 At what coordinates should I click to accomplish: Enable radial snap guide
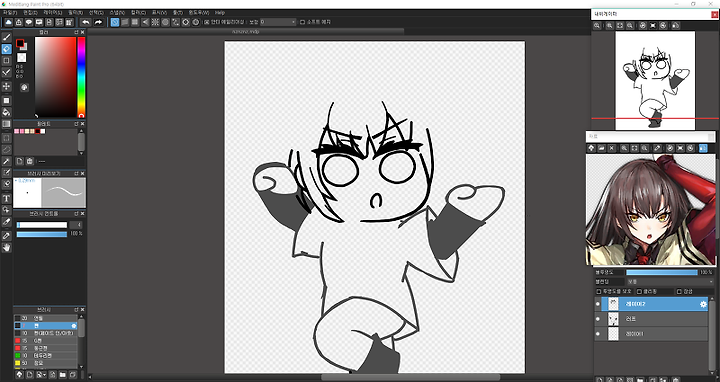(155, 22)
